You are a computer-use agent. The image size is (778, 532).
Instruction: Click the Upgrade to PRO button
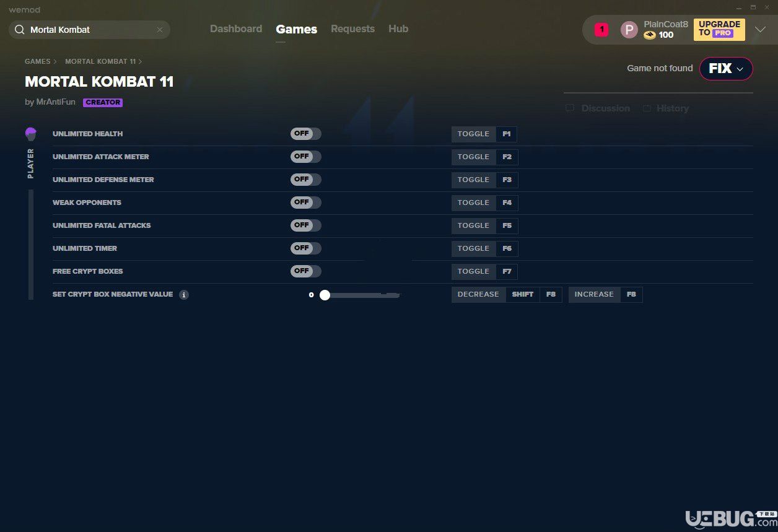click(x=719, y=29)
